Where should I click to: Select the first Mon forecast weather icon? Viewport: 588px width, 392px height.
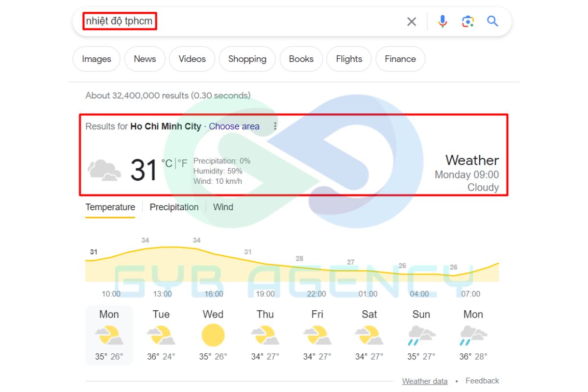tap(109, 336)
